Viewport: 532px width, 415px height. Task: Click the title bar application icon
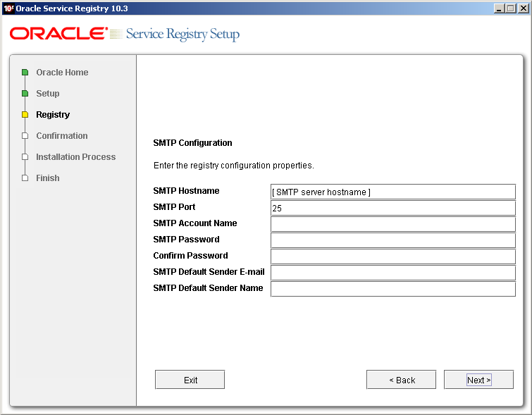(x=8, y=8)
